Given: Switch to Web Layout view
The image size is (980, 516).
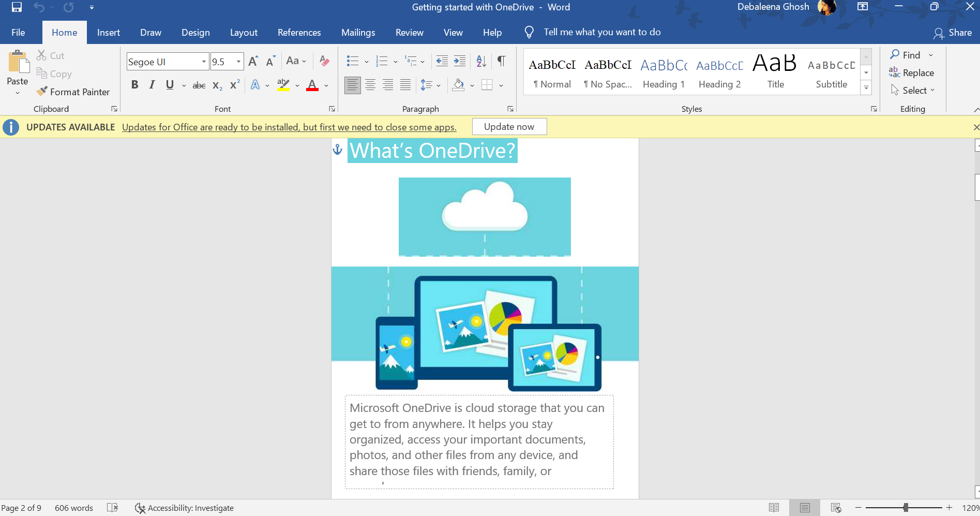Looking at the screenshot, I should coord(836,508).
